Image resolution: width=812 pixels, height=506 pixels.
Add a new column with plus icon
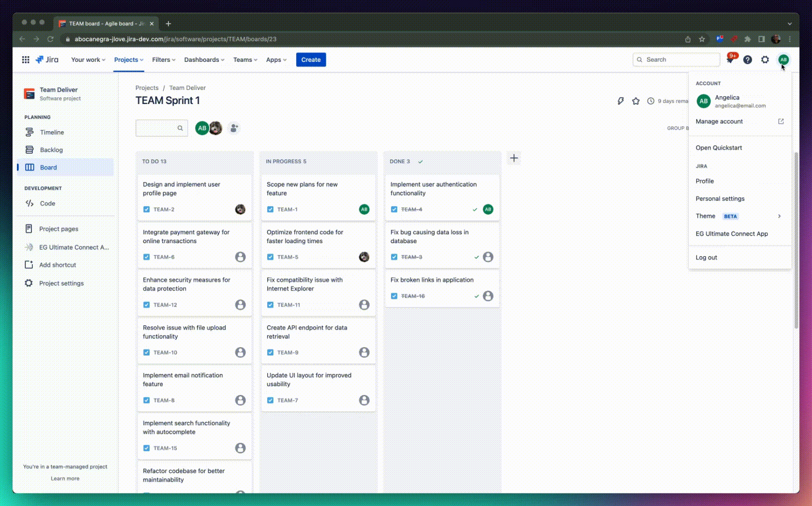514,158
